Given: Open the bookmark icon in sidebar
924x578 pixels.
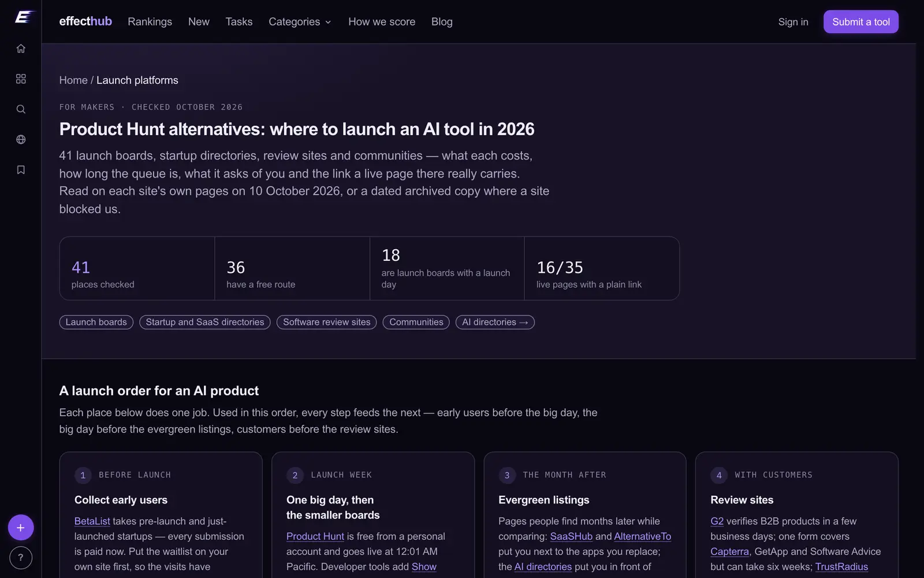Looking at the screenshot, I should pyautogui.click(x=21, y=170).
